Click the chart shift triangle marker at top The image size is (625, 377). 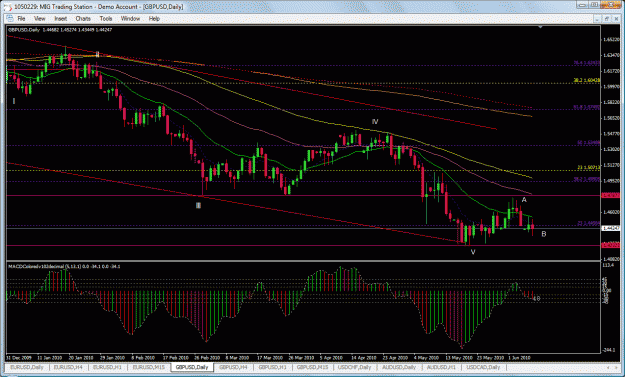[x=540, y=27]
